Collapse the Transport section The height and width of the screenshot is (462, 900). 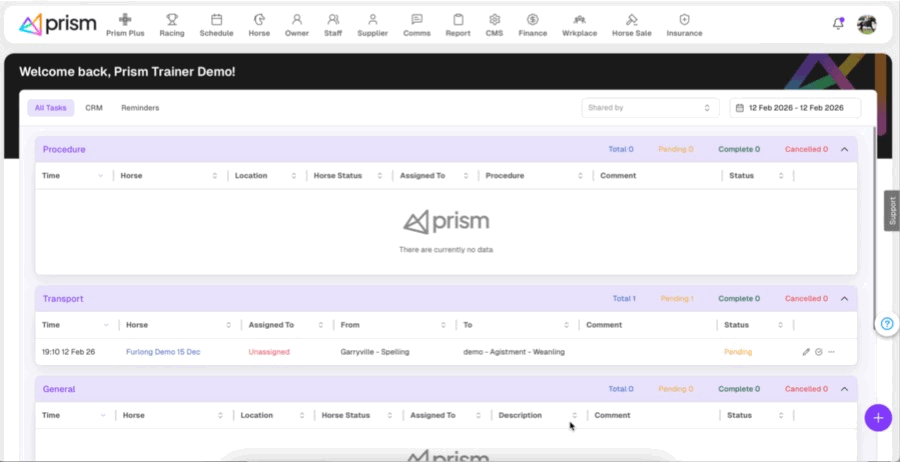tap(844, 298)
